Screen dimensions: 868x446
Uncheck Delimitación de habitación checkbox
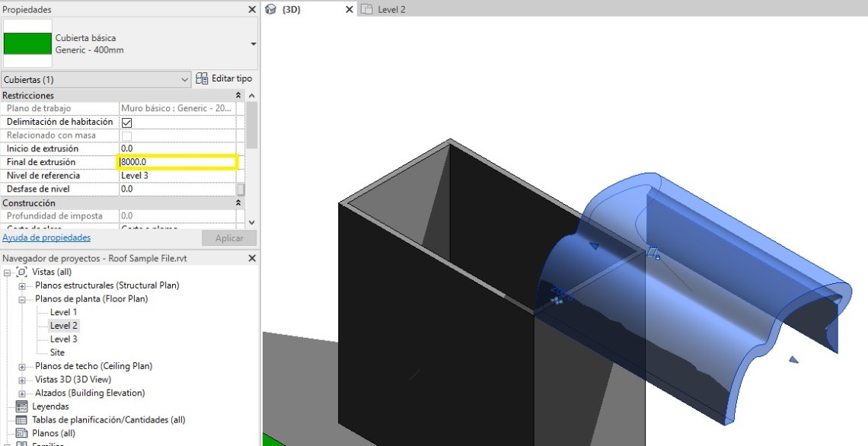tap(127, 123)
